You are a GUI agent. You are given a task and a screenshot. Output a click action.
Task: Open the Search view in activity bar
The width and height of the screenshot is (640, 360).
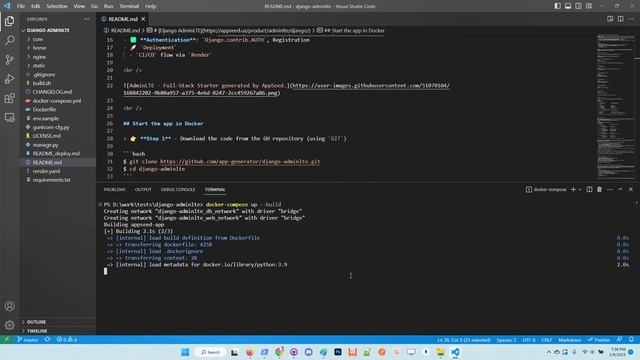pos(9,40)
